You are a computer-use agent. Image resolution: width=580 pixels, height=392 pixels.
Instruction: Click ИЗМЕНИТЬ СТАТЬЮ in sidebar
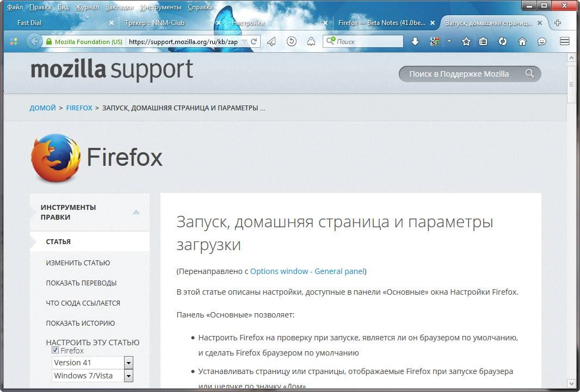(78, 263)
